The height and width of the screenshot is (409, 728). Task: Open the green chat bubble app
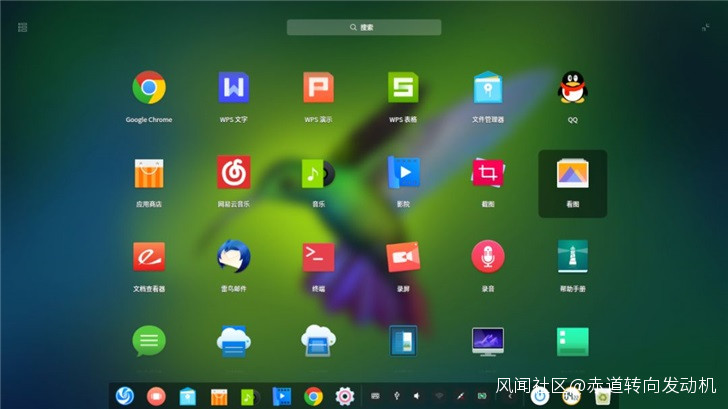[x=149, y=341]
